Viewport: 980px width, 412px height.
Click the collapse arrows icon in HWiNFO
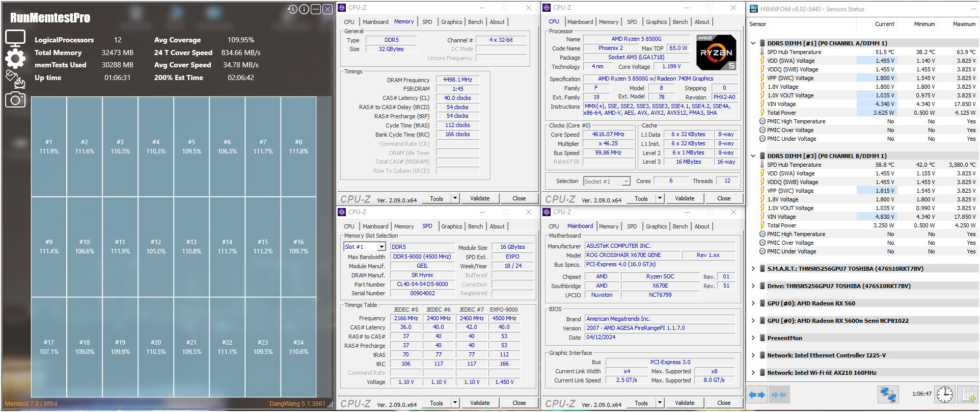(778, 395)
